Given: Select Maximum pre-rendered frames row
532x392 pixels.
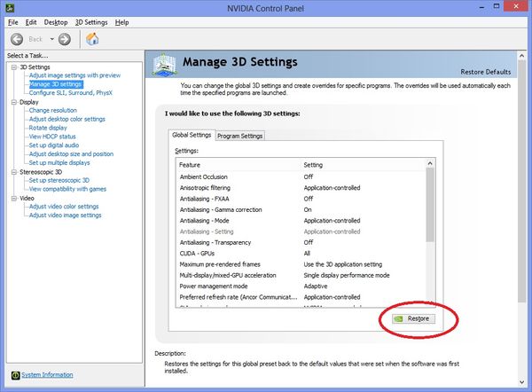Looking at the screenshot, I should [x=301, y=264].
